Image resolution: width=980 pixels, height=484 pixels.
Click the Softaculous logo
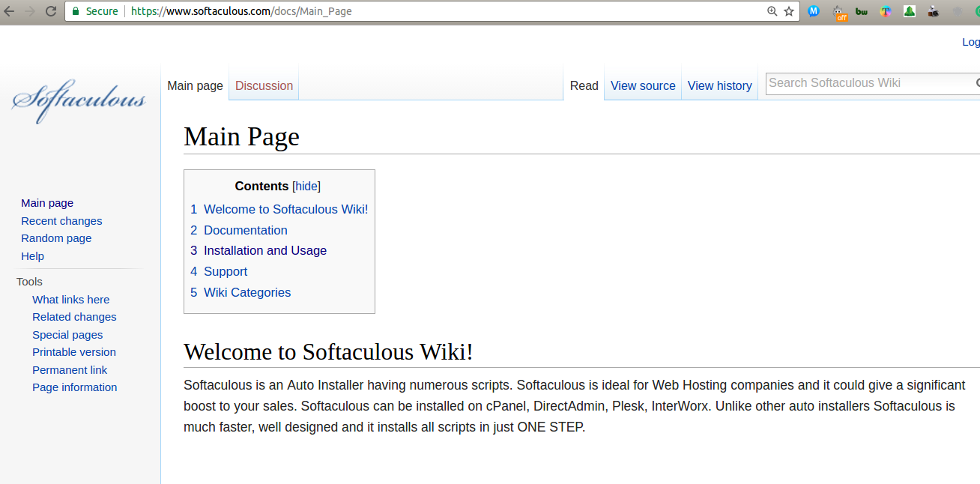point(79,100)
